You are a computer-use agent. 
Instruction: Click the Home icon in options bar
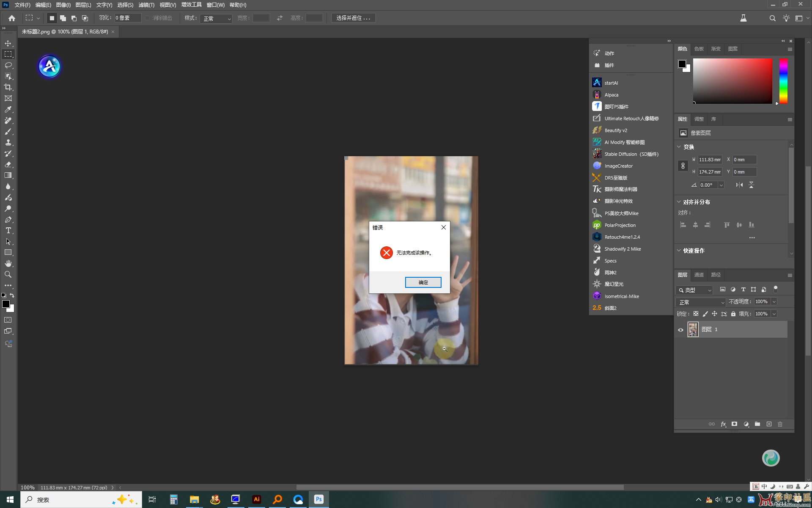(12, 18)
